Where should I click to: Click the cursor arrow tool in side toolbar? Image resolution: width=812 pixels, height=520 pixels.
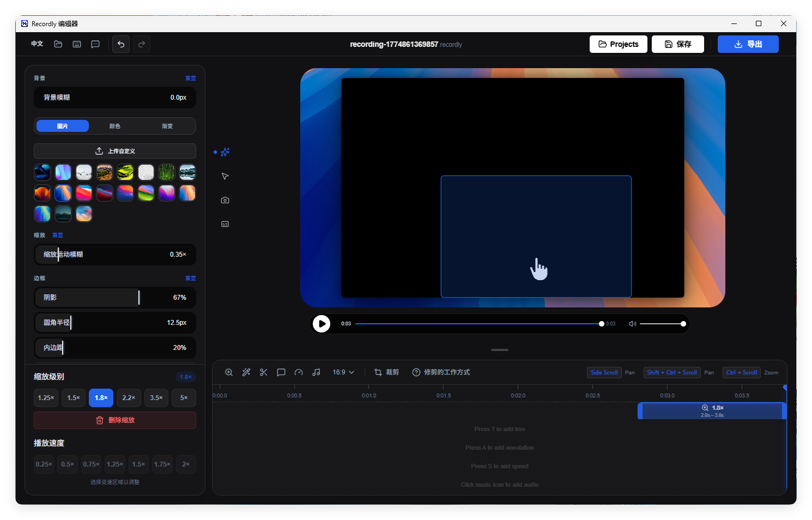click(225, 176)
